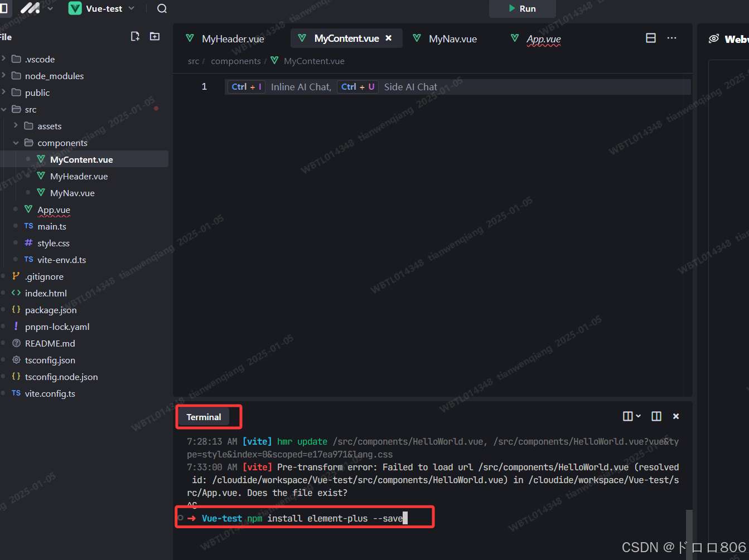Split the editor view
Screen dimensions: 749x560
(650, 37)
